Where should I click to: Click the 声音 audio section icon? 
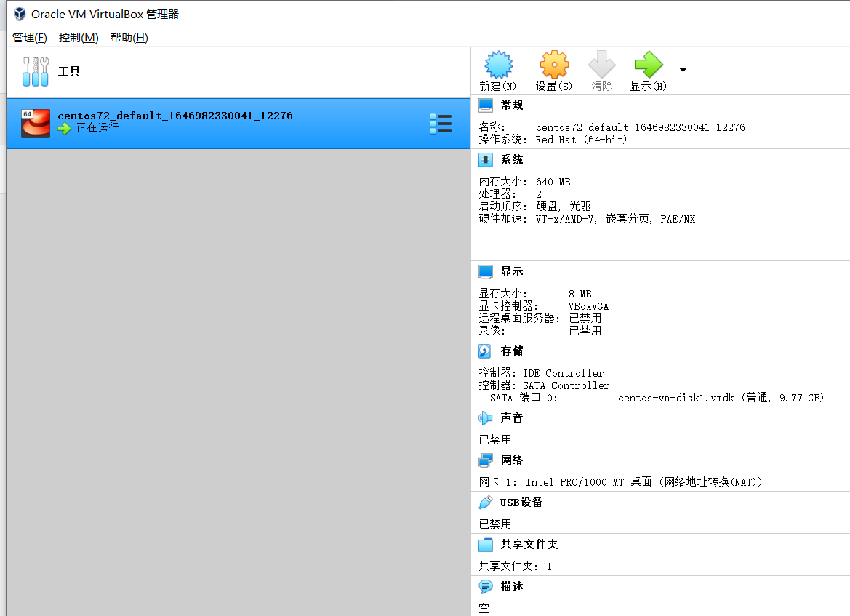(x=484, y=417)
